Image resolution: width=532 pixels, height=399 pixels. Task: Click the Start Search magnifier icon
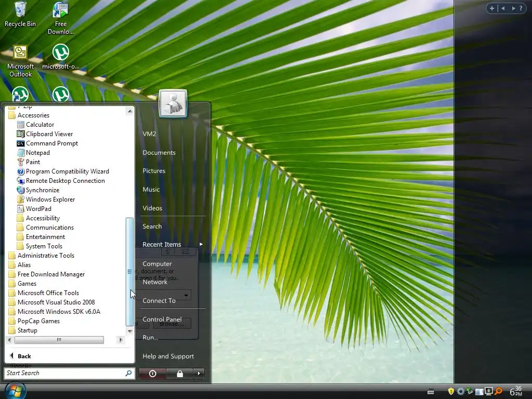point(129,373)
